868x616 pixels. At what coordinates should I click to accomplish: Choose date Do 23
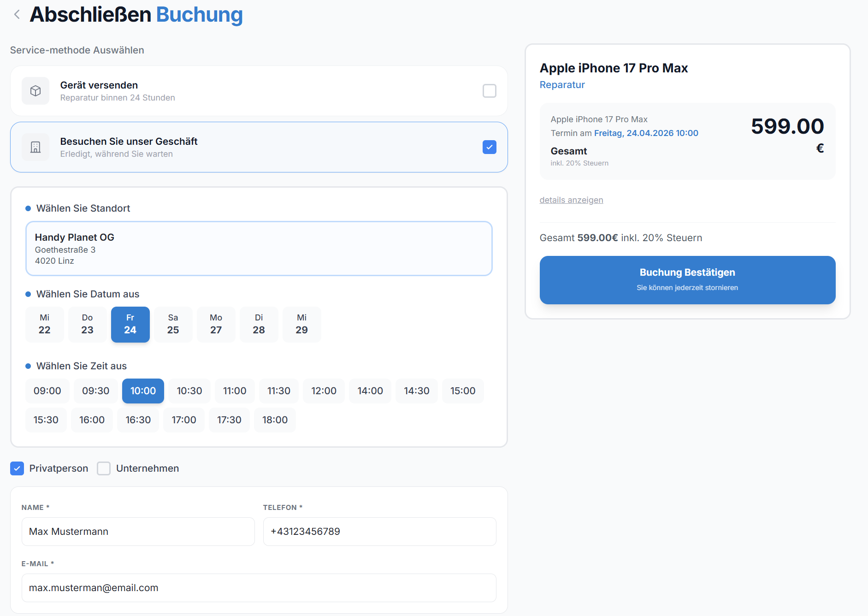[88, 325]
